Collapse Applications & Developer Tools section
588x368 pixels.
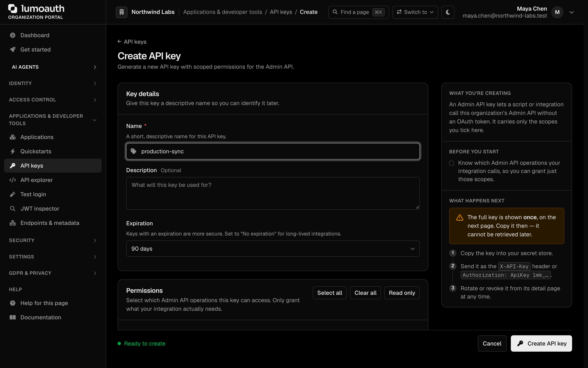53,120
